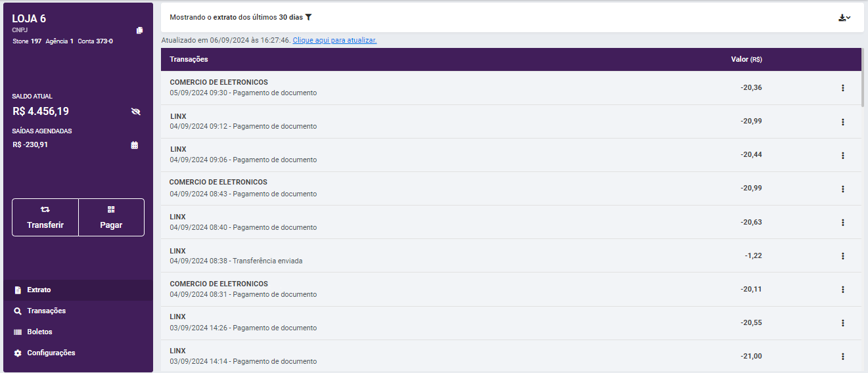Open the Configurações menu item

78,353
